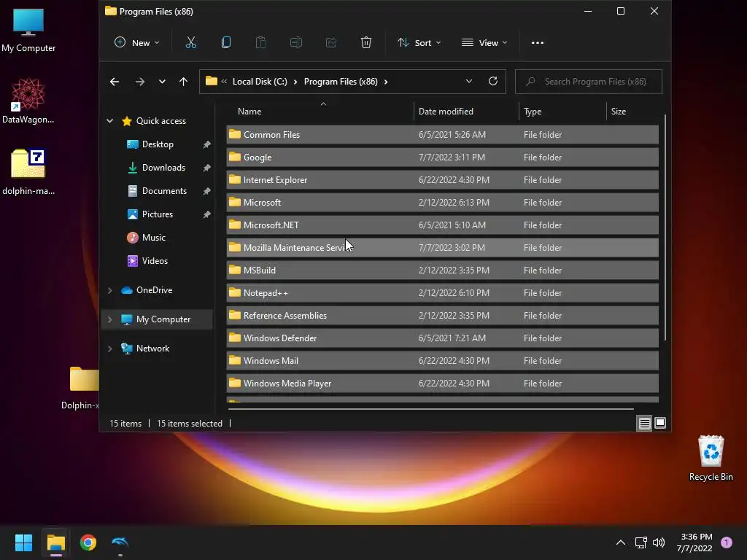The image size is (747, 560).
Task: Click the Cut scissors icon
Action: click(x=190, y=43)
